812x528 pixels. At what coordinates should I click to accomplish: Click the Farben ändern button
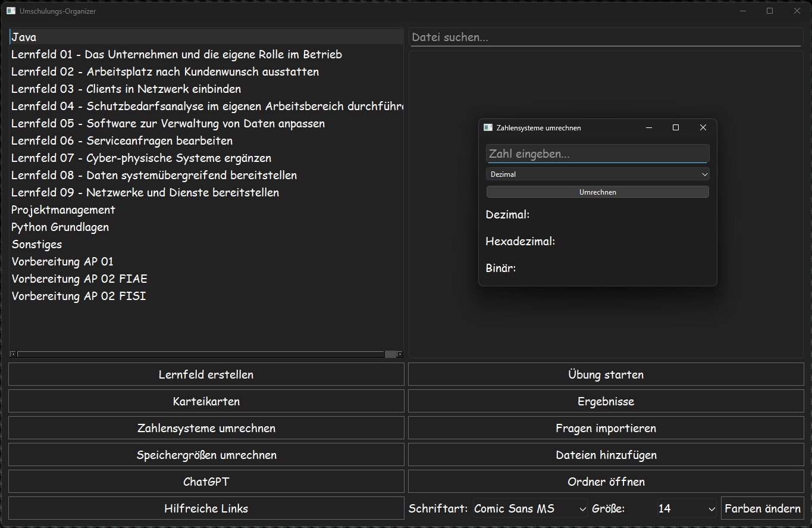click(x=763, y=508)
